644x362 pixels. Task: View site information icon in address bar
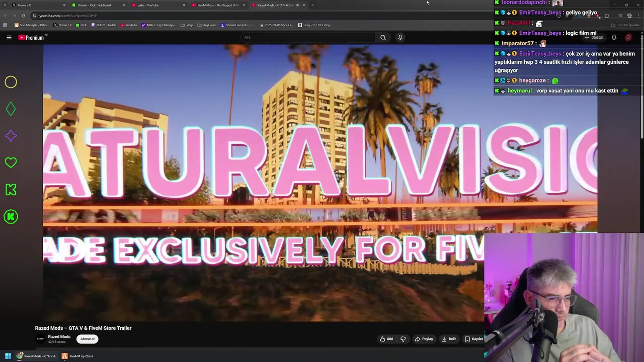34,16
